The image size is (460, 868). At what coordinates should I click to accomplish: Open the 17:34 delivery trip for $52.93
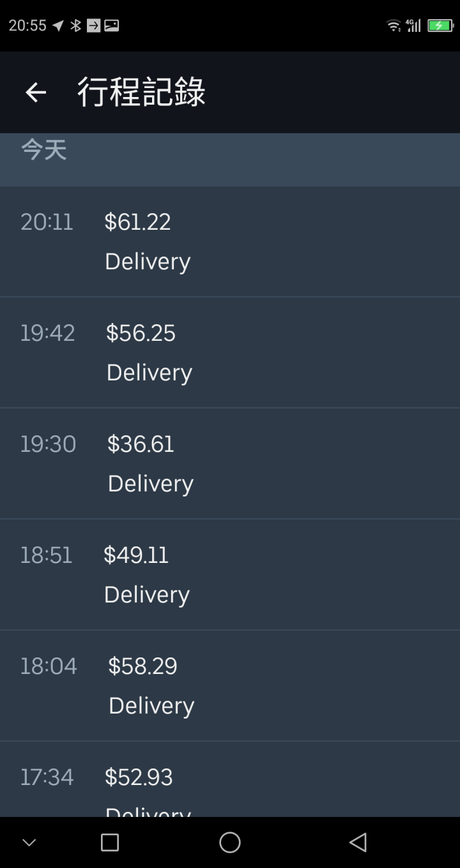pyautogui.click(x=230, y=779)
